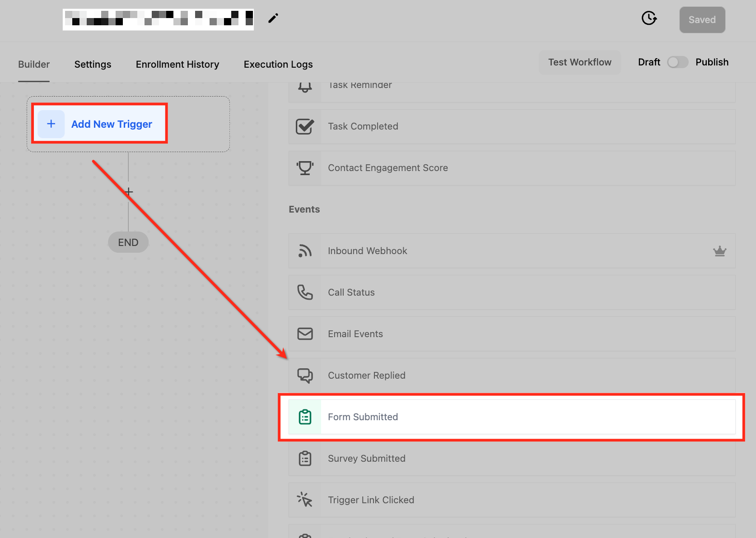Image resolution: width=756 pixels, height=538 pixels.
Task: Click the Contact Engagement Score trophy icon
Action: [305, 167]
